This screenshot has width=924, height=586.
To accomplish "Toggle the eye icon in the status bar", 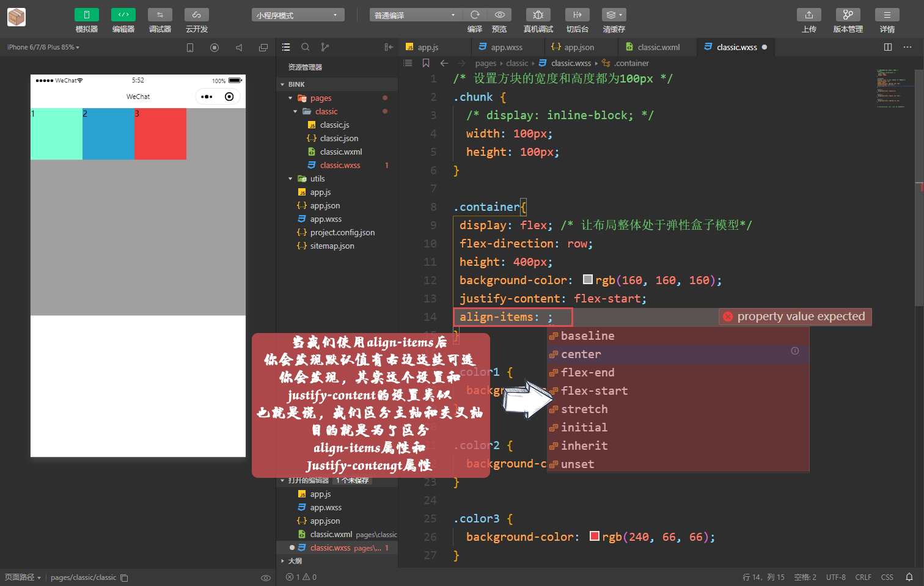I will click(266, 577).
